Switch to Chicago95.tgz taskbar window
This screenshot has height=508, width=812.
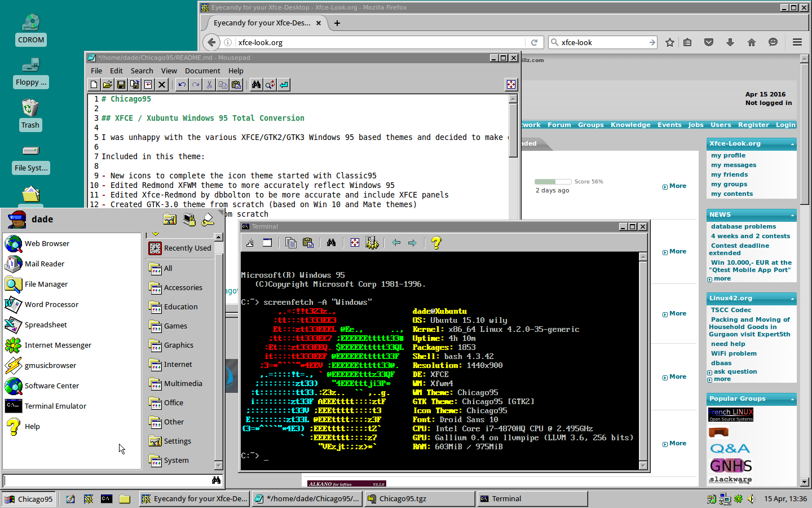(420, 499)
